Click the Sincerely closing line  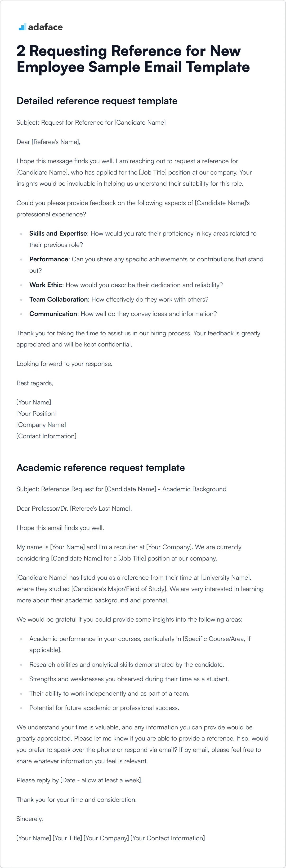coord(30,819)
